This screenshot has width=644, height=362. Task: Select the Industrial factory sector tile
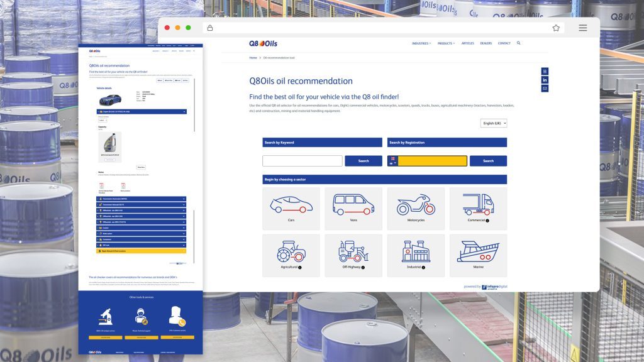pos(416,255)
